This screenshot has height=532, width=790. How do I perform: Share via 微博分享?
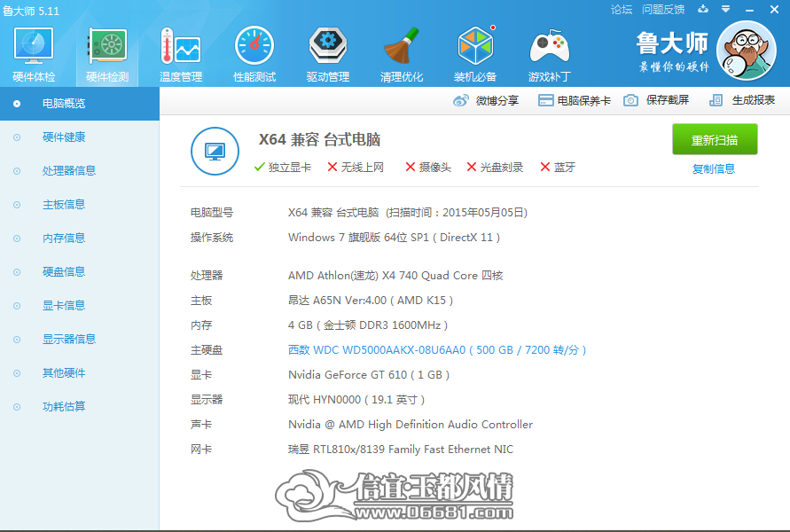[486, 100]
